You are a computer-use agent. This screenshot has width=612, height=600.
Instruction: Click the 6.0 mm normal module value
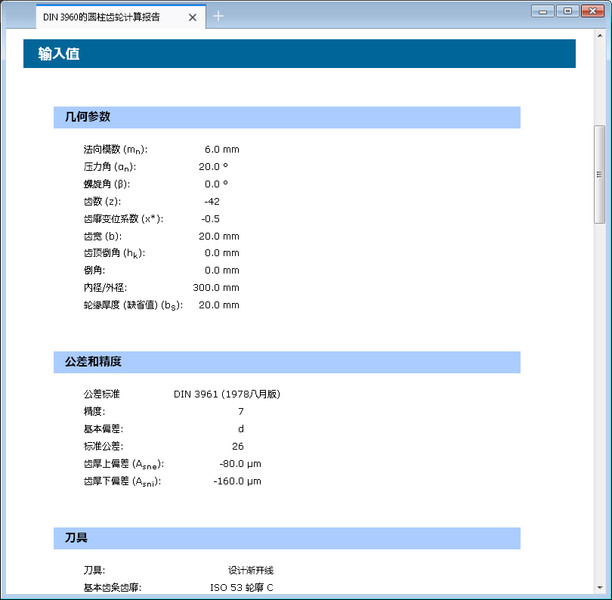pyautogui.click(x=221, y=149)
